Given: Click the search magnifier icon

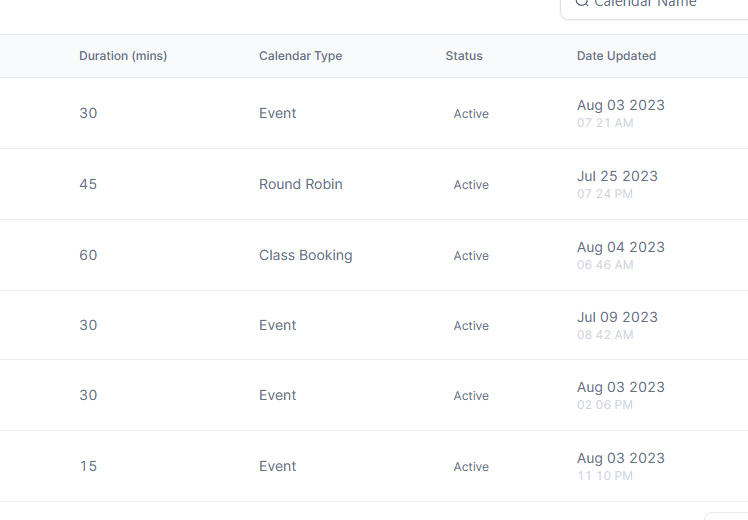Looking at the screenshot, I should pos(582,2).
